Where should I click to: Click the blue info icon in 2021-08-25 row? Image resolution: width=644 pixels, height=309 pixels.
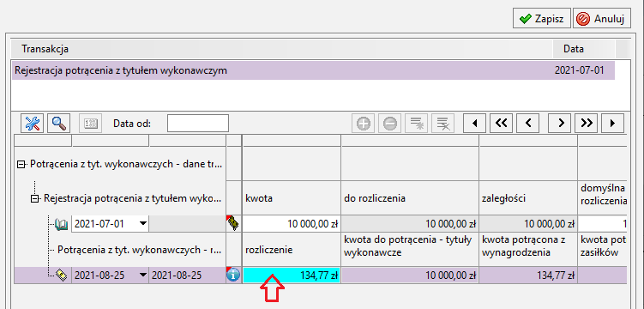(x=233, y=276)
